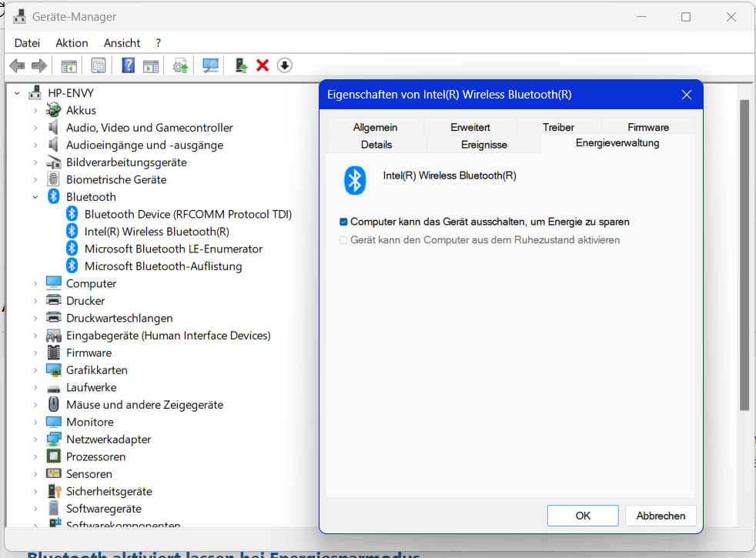Click the OK button
756x558 pixels.
(583, 516)
